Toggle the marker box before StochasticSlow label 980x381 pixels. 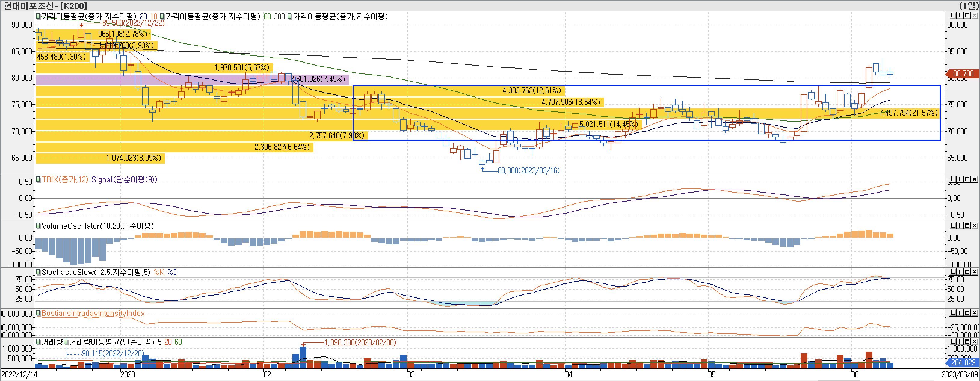(38, 272)
